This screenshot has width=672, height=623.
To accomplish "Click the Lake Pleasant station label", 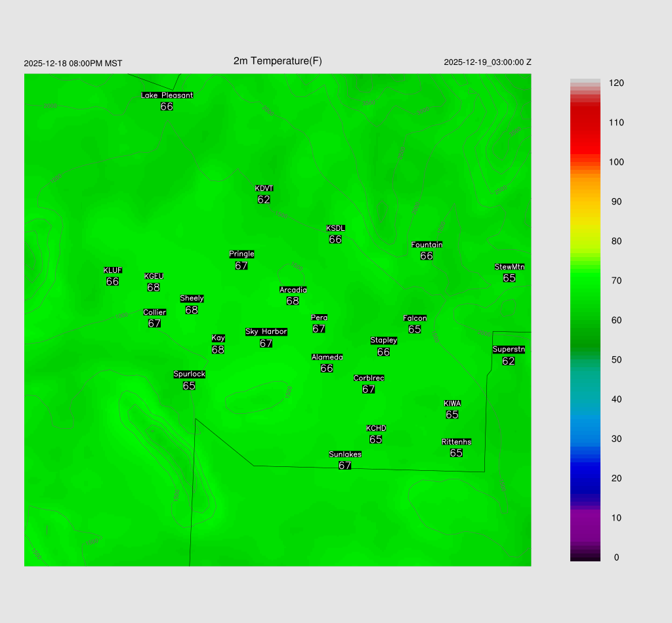I will pos(167,95).
